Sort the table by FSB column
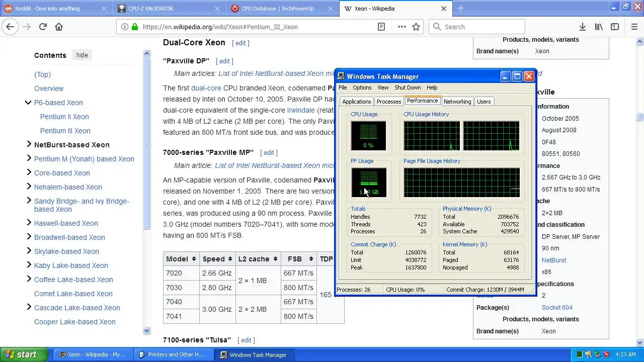 [x=298, y=259]
